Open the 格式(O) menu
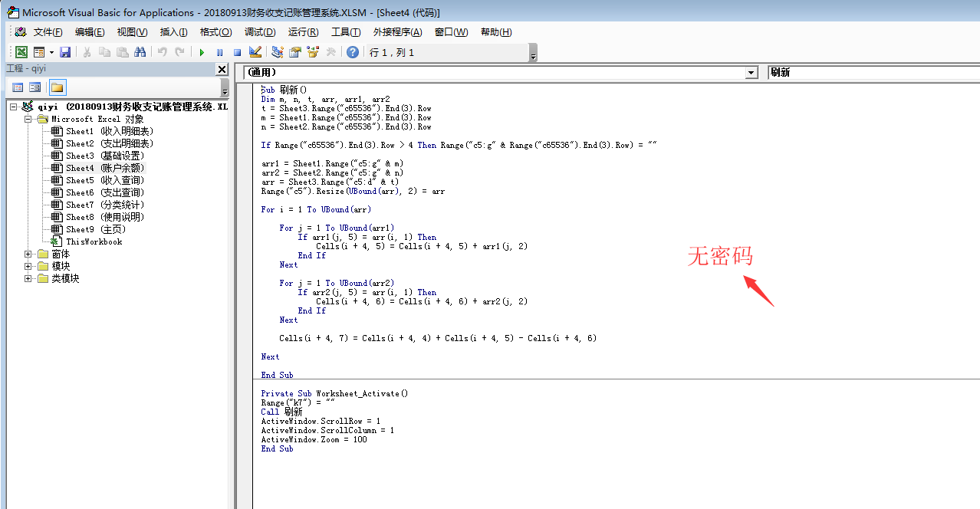 click(215, 32)
